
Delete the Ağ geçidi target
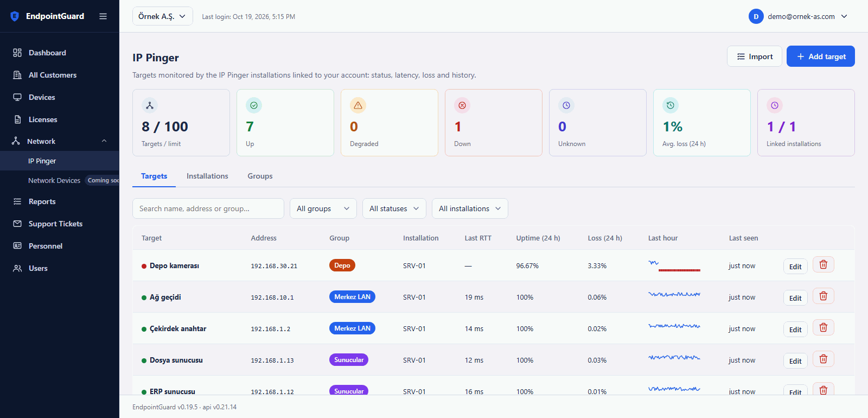[x=824, y=296]
